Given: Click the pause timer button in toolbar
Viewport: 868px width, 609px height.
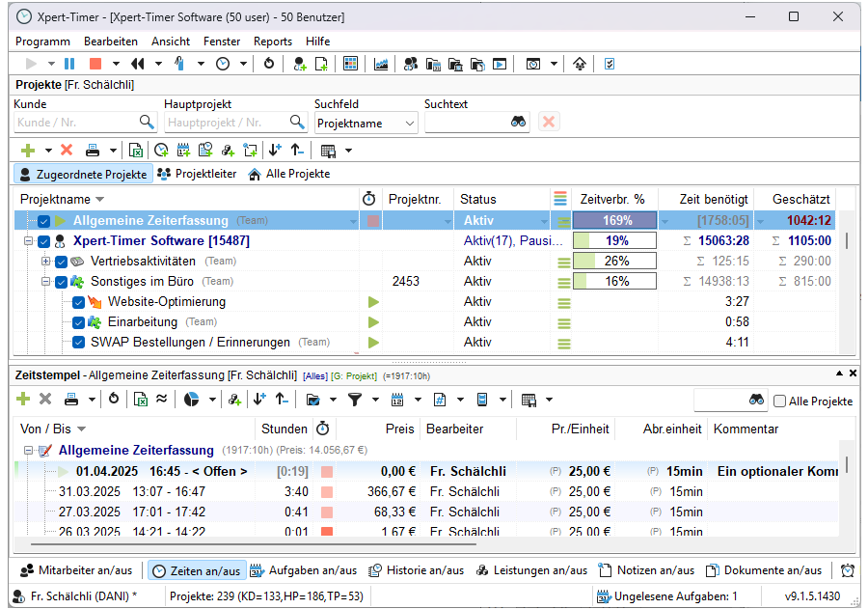Looking at the screenshot, I should pos(69,64).
